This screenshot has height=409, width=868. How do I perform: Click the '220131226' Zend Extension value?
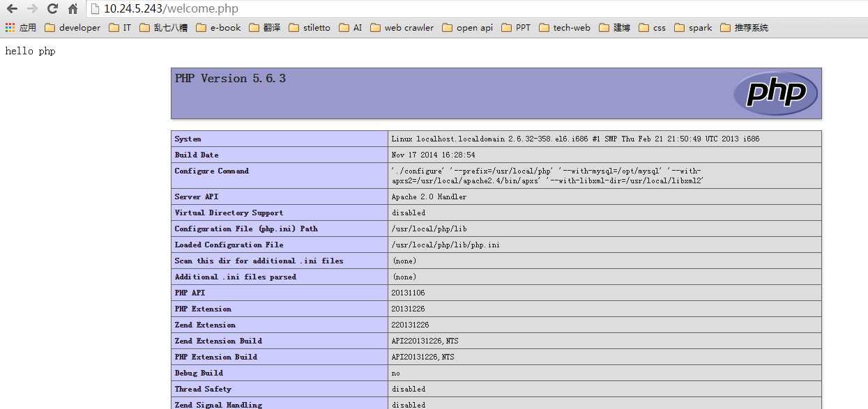pyautogui.click(x=411, y=325)
